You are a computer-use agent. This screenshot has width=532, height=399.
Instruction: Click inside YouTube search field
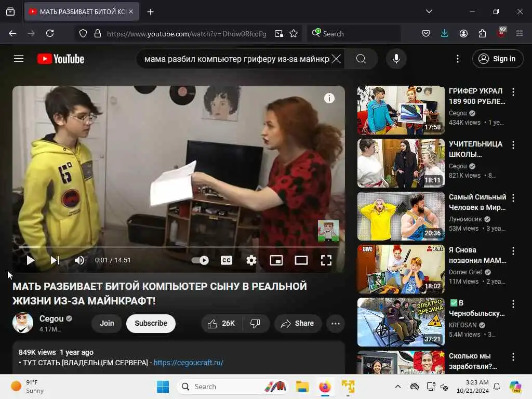[236, 59]
